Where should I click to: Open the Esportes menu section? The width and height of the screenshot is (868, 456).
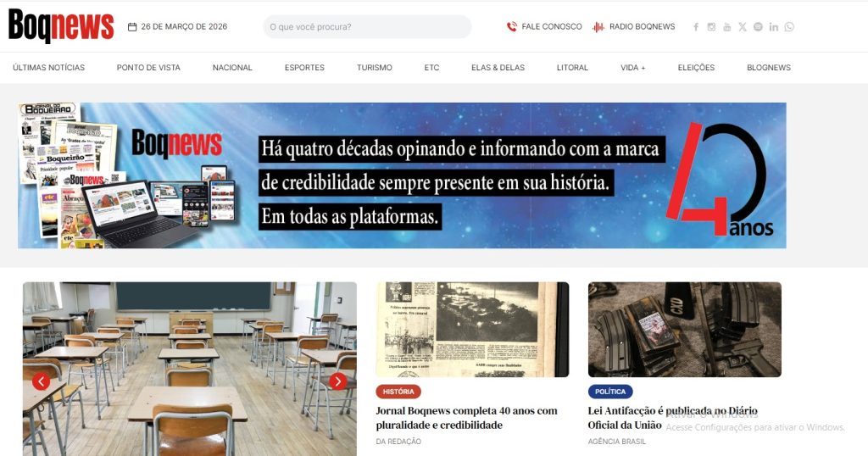[304, 68]
